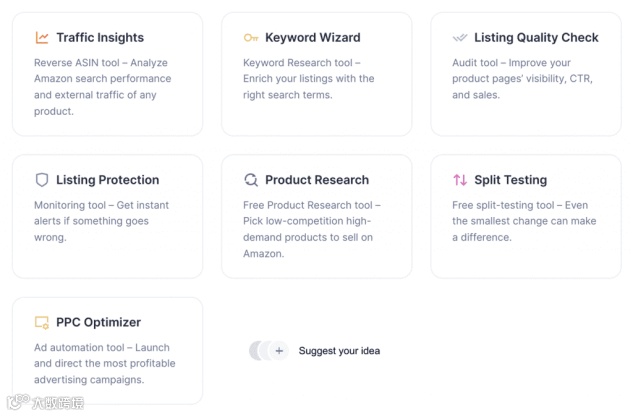Click the Ad automation tool description text

105,363
